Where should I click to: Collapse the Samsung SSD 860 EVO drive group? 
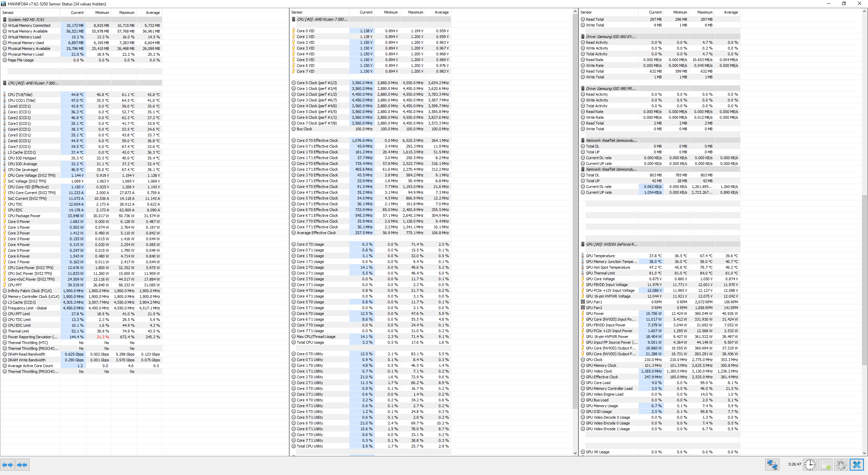tap(610, 37)
